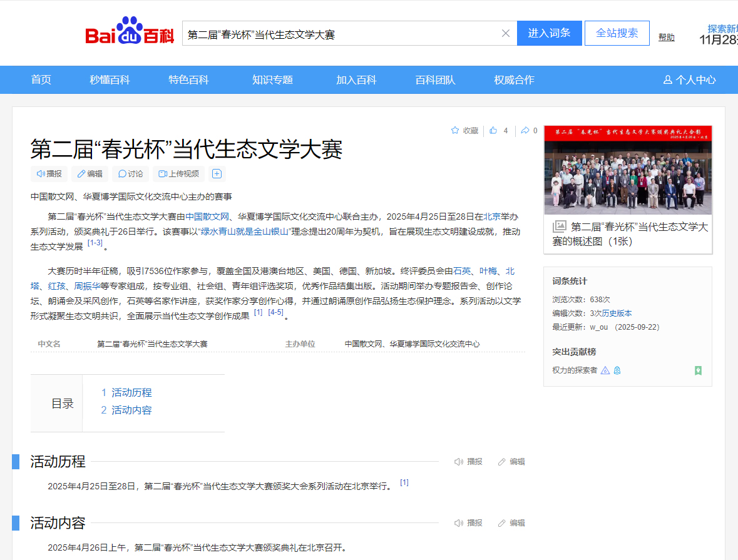
Task: Open the 百科团队 nav tab
Action: 436,80
